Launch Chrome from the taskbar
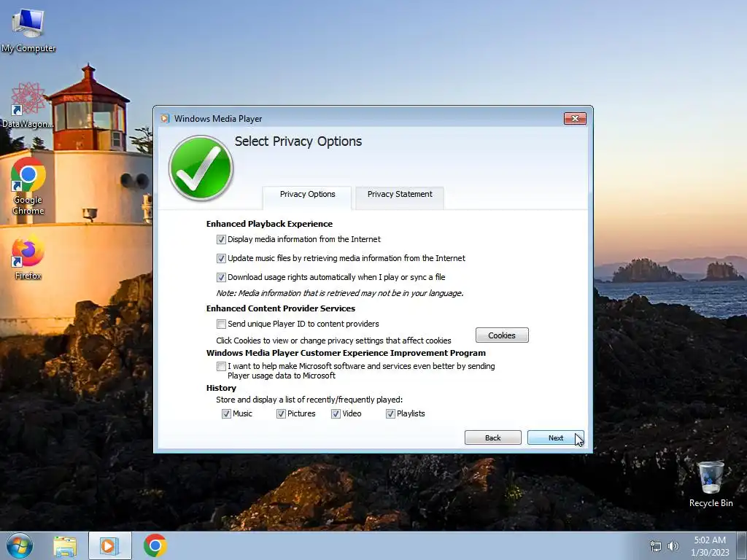This screenshot has width=747, height=560. 155,545
